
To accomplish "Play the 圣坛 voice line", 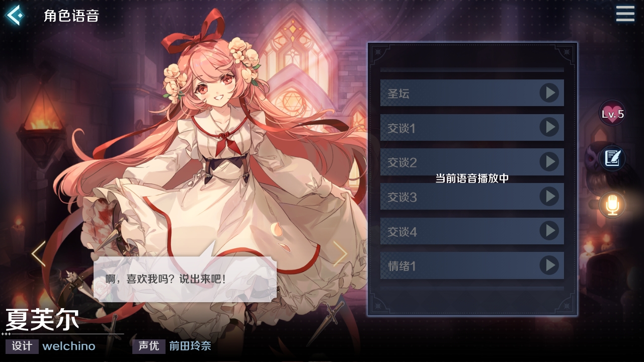I will 549,93.
